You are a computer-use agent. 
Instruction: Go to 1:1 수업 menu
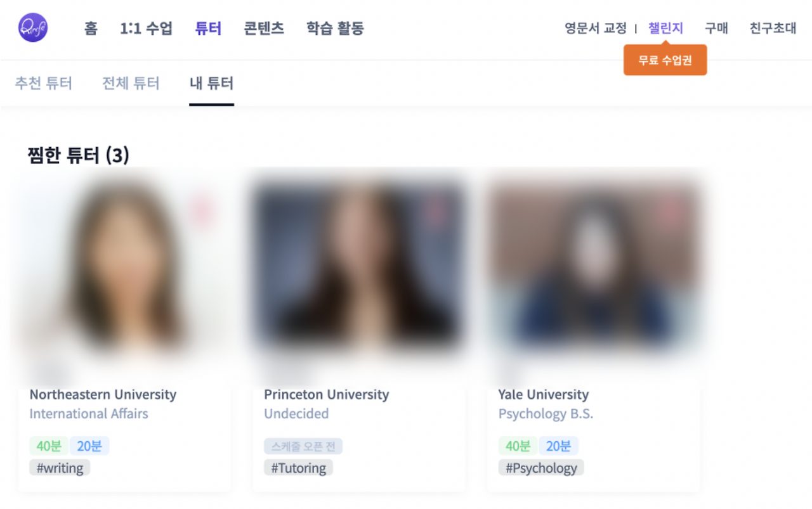click(146, 29)
